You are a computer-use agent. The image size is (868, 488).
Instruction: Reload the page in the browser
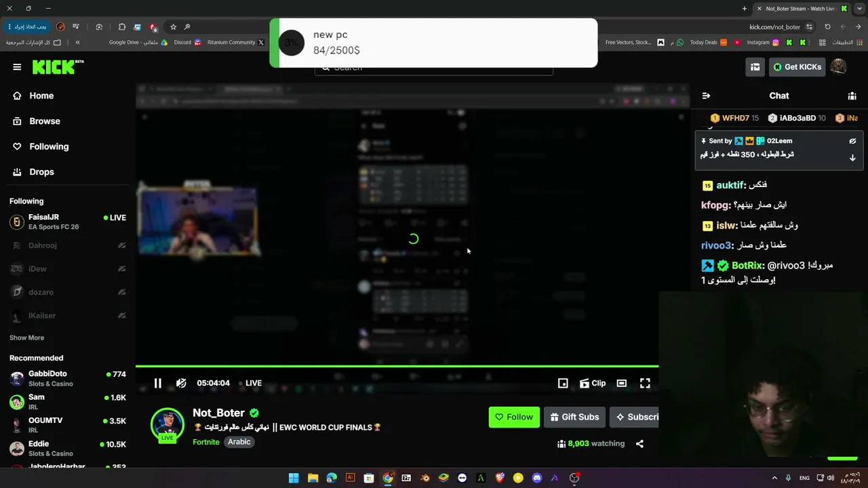coord(827,27)
